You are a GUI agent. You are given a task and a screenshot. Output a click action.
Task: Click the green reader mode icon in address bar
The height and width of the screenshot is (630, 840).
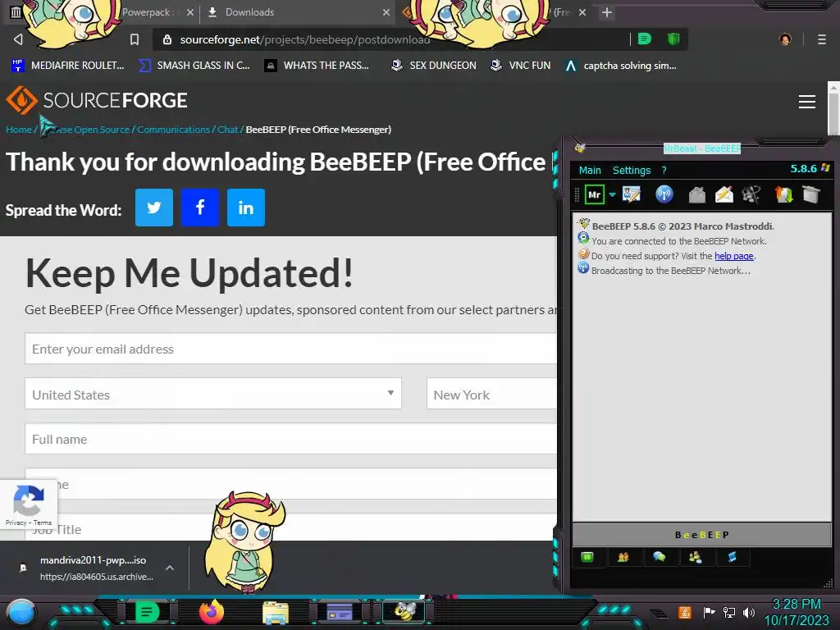pos(645,39)
